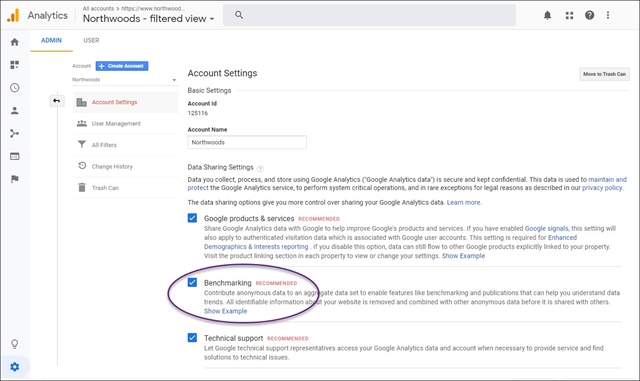This screenshot has height=381, width=640.
Task: Click the Trash Can bin icon
Action: click(82, 187)
